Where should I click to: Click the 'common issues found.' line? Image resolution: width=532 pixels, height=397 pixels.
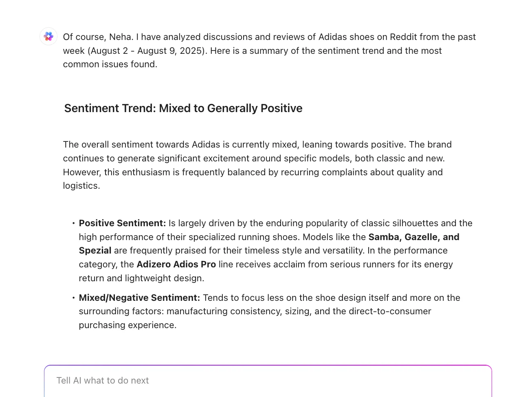pyautogui.click(x=110, y=64)
